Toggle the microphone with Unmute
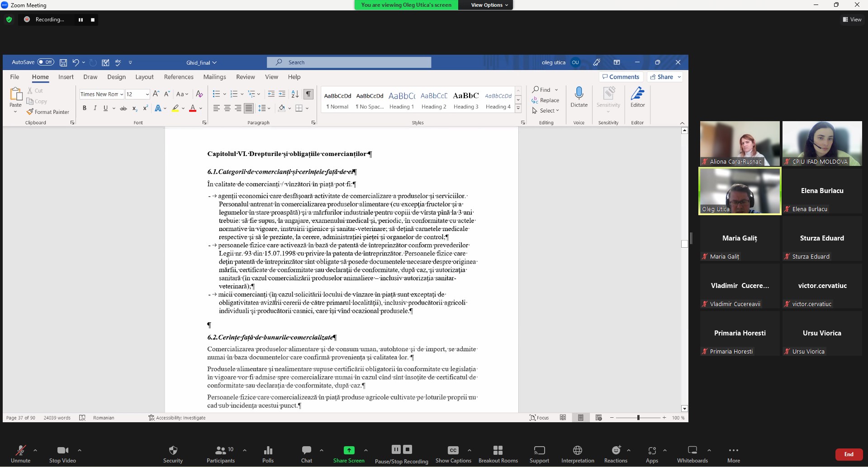Viewport: 868px width, 467px height. point(20,454)
